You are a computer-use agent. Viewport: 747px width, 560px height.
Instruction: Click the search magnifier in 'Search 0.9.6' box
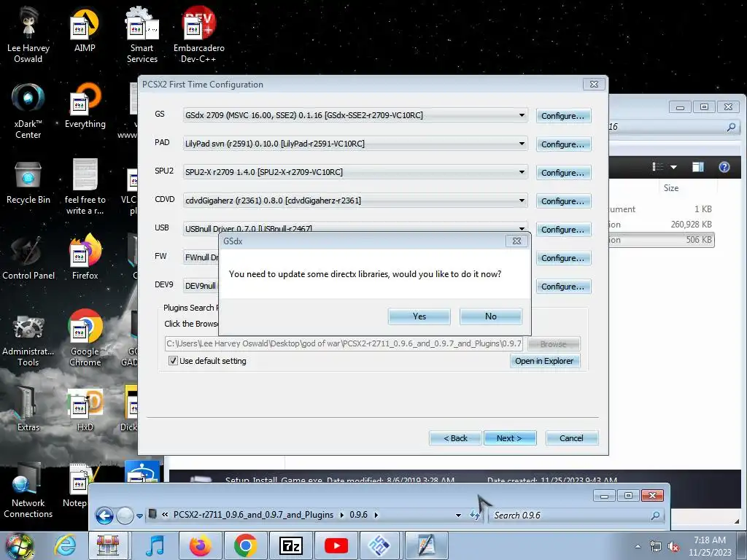656,516
